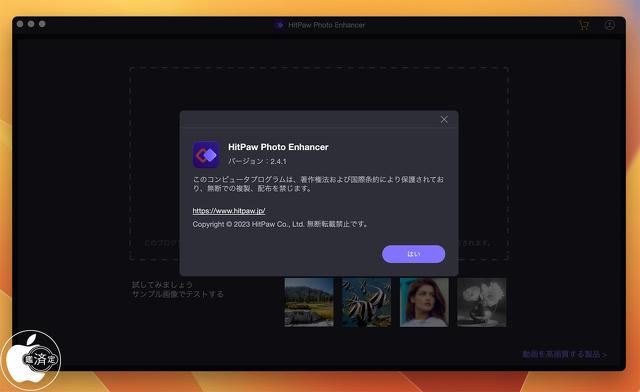Click the yellow minimize window button
Screen dimensions: 640x392
pos(31,24)
